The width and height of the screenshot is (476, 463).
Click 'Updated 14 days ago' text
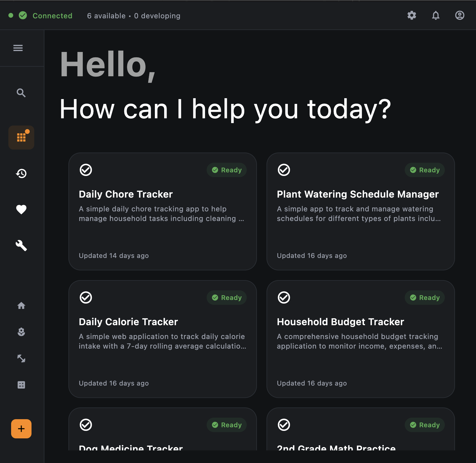pos(114,256)
